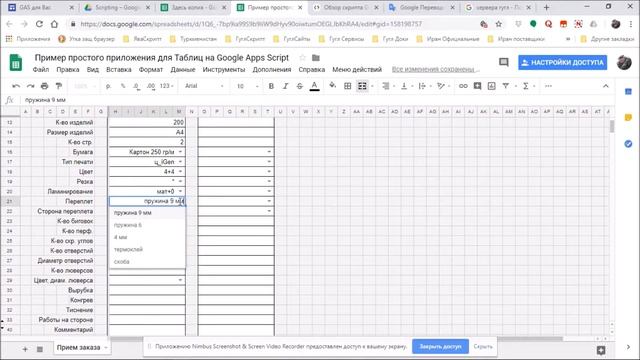Open text rotation options

tap(440, 86)
